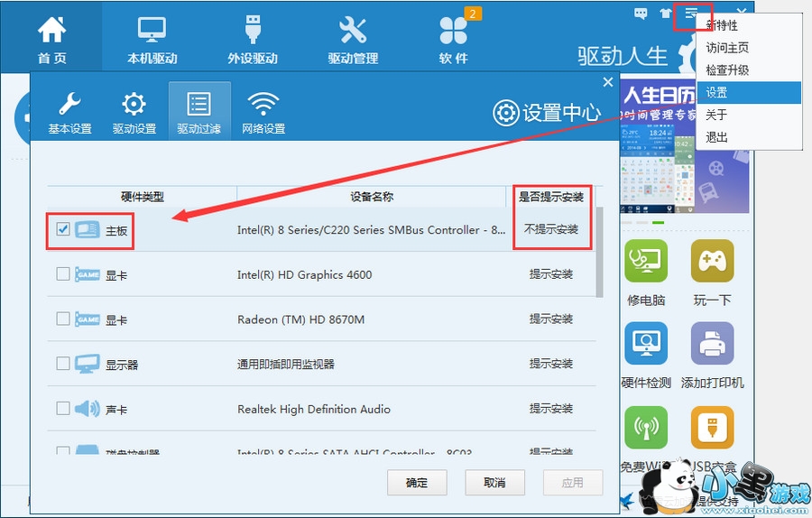Check the Radeon HD 8670M checkbox
The width and height of the screenshot is (812, 518).
(62, 318)
